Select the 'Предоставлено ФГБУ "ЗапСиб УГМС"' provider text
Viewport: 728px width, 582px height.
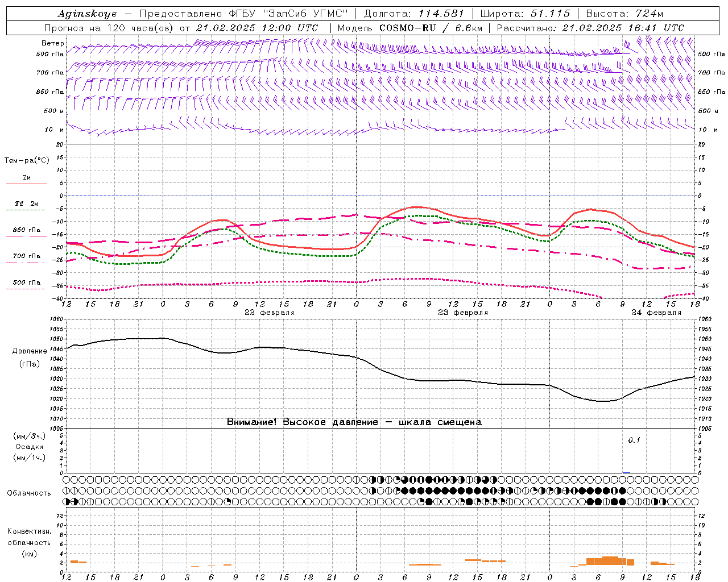(x=243, y=14)
